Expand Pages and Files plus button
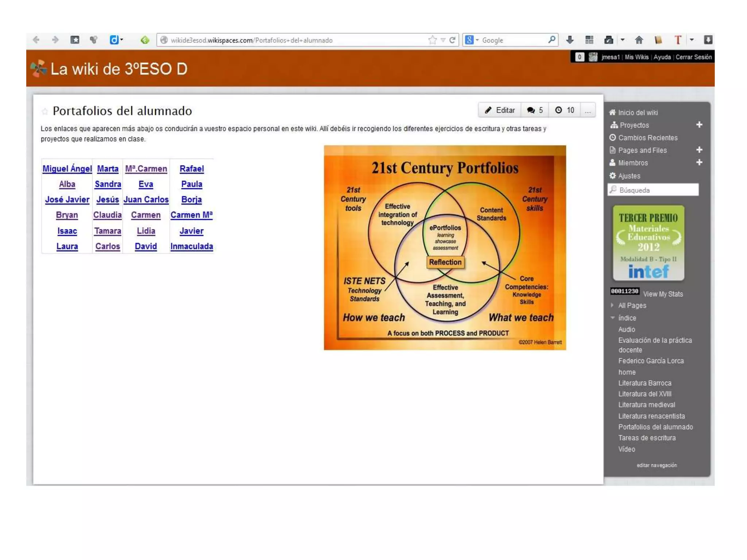747x560 pixels. (x=699, y=150)
